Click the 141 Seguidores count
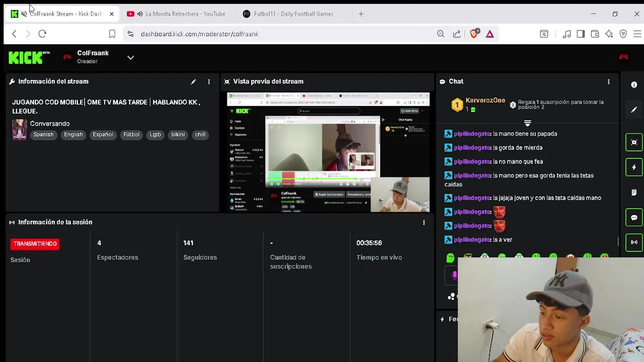 (188, 243)
